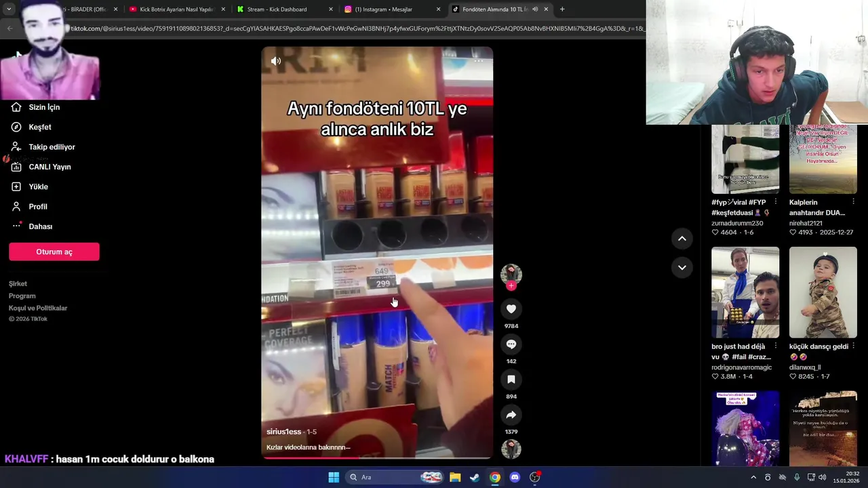Click the taskbar Ara search box
Screen dimensions: 868x488
[x=395, y=477]
